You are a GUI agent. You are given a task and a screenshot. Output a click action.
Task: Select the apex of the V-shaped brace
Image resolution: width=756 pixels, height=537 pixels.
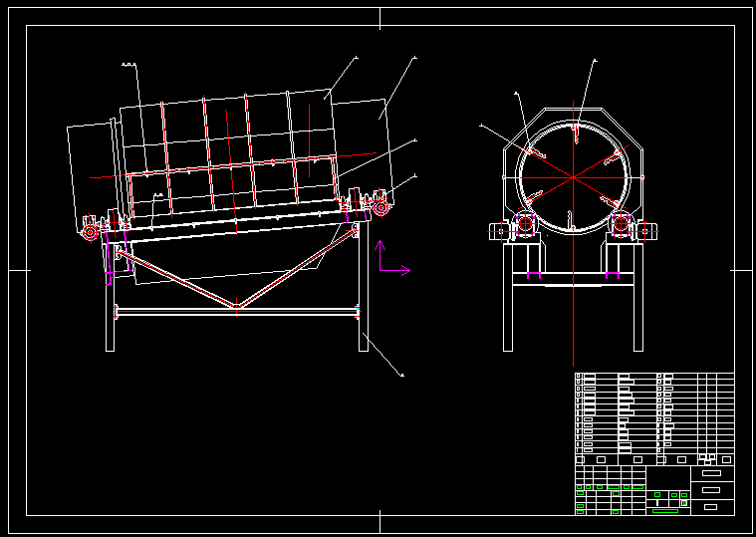point(236,306)
